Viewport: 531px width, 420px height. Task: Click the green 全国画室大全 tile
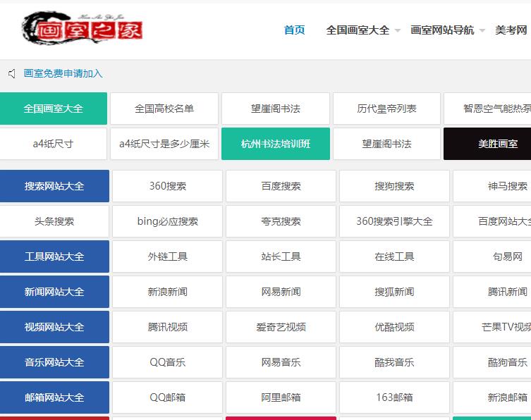coord(54,109)
